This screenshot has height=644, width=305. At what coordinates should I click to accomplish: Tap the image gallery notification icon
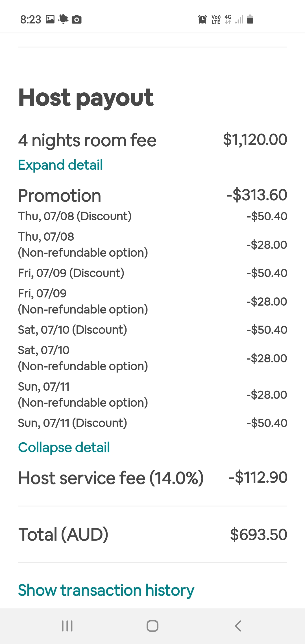50,19
